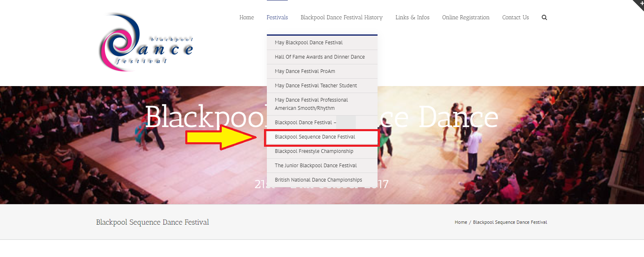Click Blackpool Sequence Dance Festival breadcrumb text
644x257 pixels.
510,222
